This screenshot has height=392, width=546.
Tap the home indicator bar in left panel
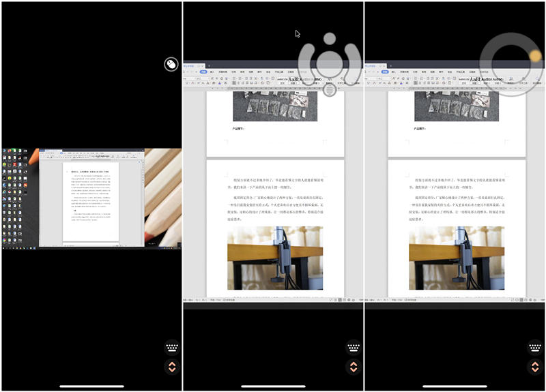pyautogui.click(x=91, y=387)
